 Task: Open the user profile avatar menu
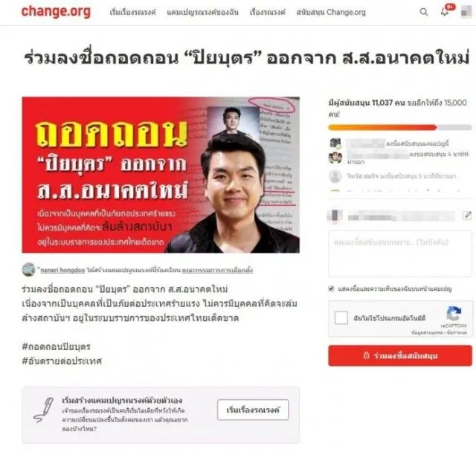466,12
